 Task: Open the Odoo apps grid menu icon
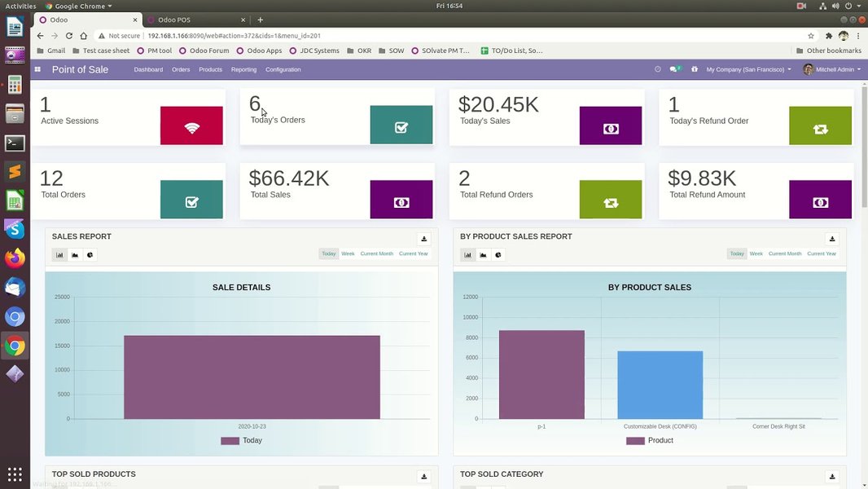click(x=37, y=69)
